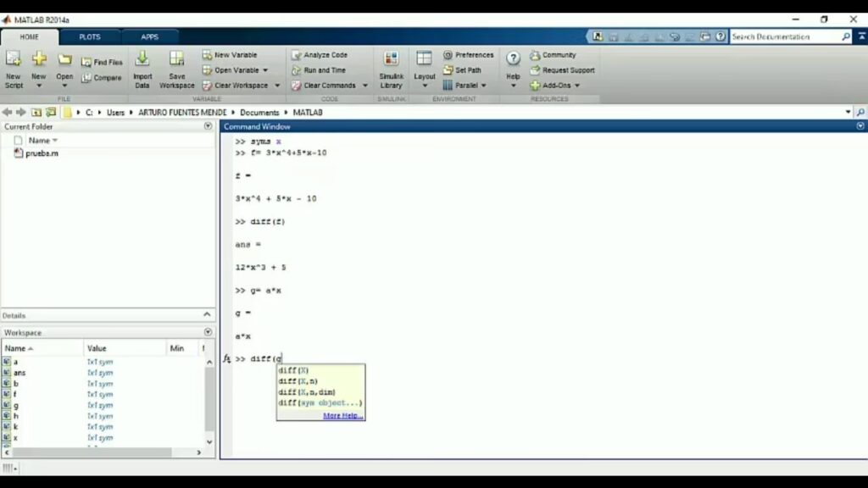Image resolution: width=868 pixels, height=488 pixels.
Task: Open Current Folder panel actions menu
Action: tap(208, 126)
